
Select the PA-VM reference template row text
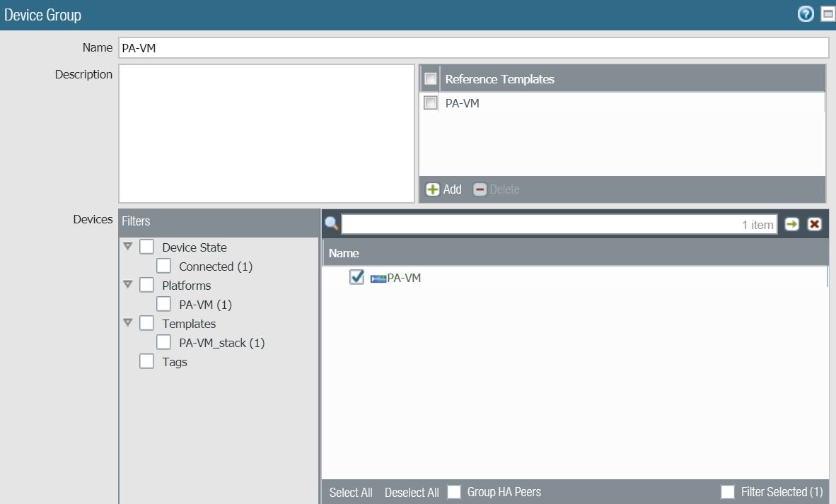[463, 103]
